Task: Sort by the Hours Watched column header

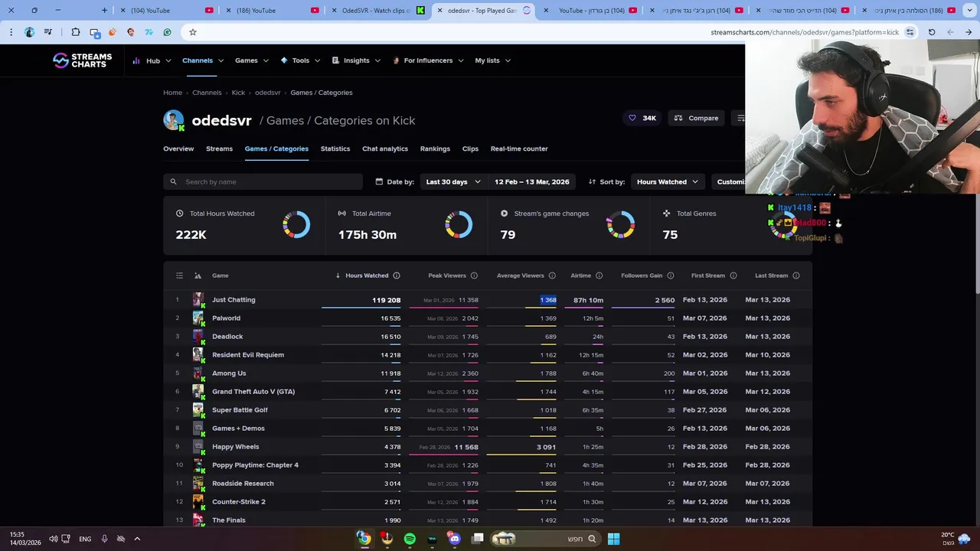Action: (367, 275)
